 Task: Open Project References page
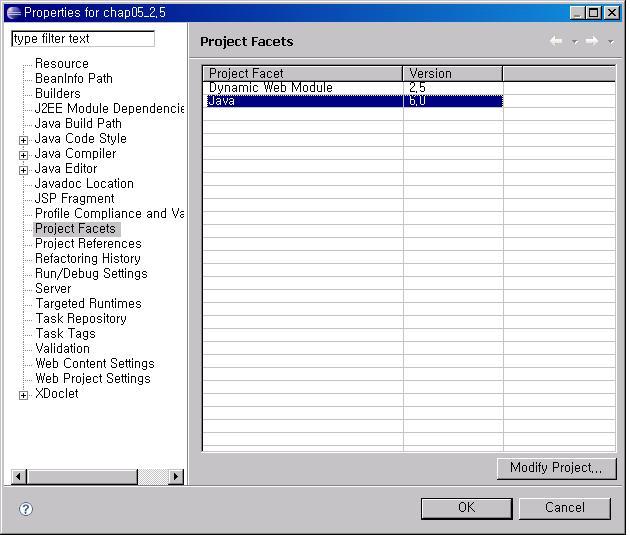click(x=88, y=243)
